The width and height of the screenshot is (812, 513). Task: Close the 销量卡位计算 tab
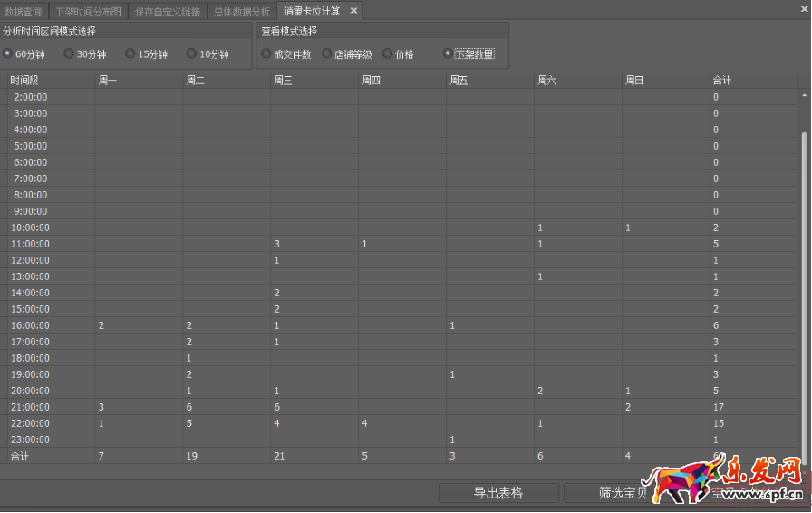pyautogui.click(x=354, y=11)
